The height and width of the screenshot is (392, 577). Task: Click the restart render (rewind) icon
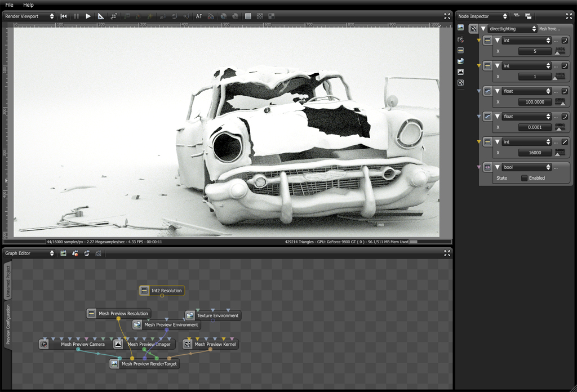tap(64, 16)
